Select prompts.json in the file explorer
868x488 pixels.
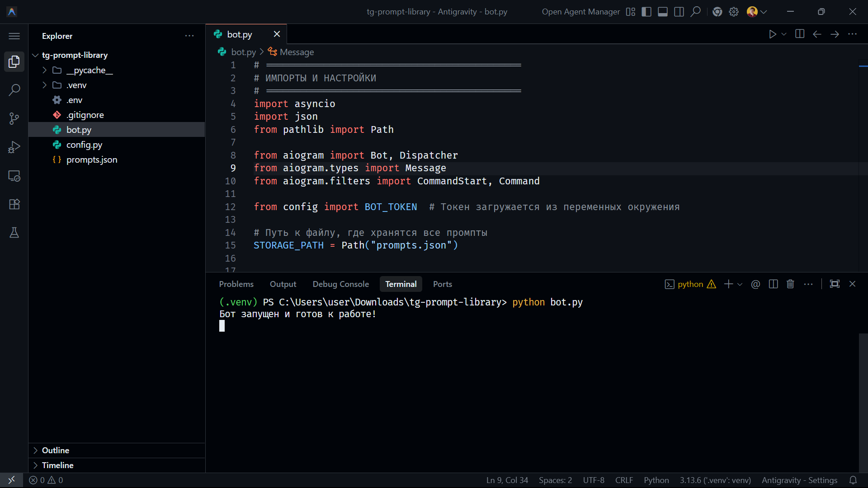[x=92, y=160]
